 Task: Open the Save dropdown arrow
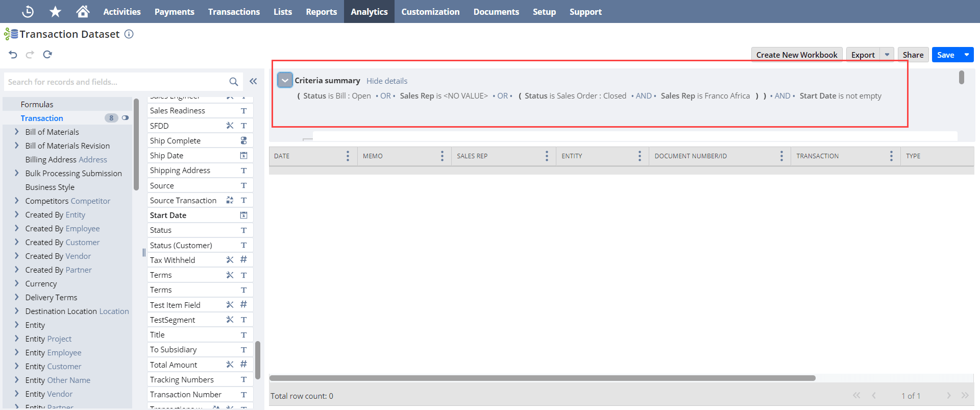click(967, 55)
